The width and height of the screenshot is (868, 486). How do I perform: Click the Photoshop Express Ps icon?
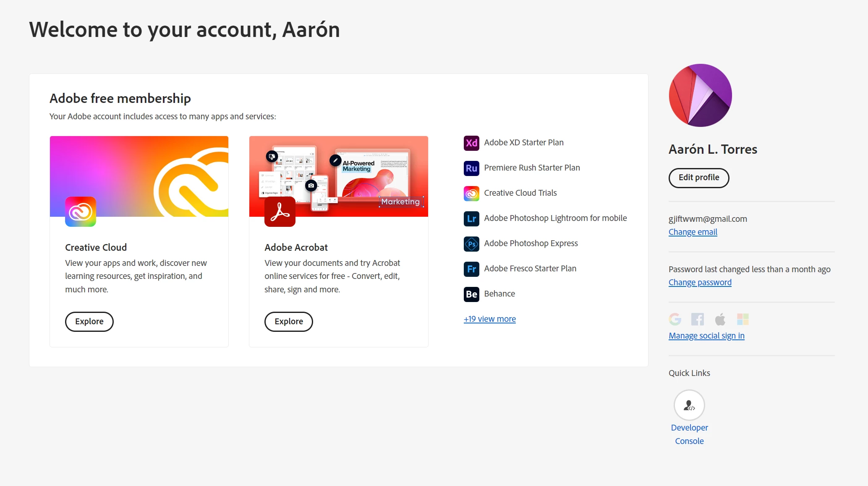click(471, 244)
